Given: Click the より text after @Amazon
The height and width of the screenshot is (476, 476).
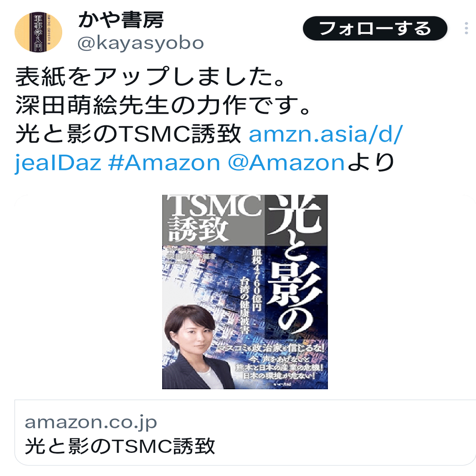Looking at the screenshot, I should point(370,163).
